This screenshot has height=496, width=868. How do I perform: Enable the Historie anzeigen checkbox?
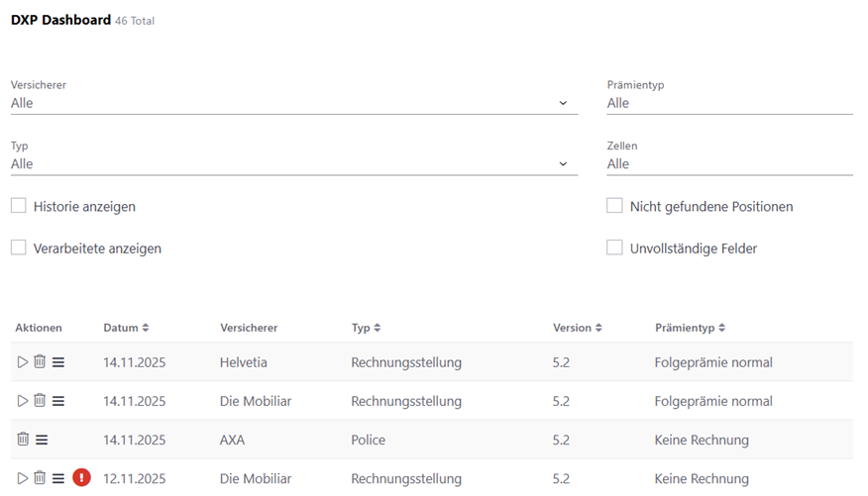(19, 206)
